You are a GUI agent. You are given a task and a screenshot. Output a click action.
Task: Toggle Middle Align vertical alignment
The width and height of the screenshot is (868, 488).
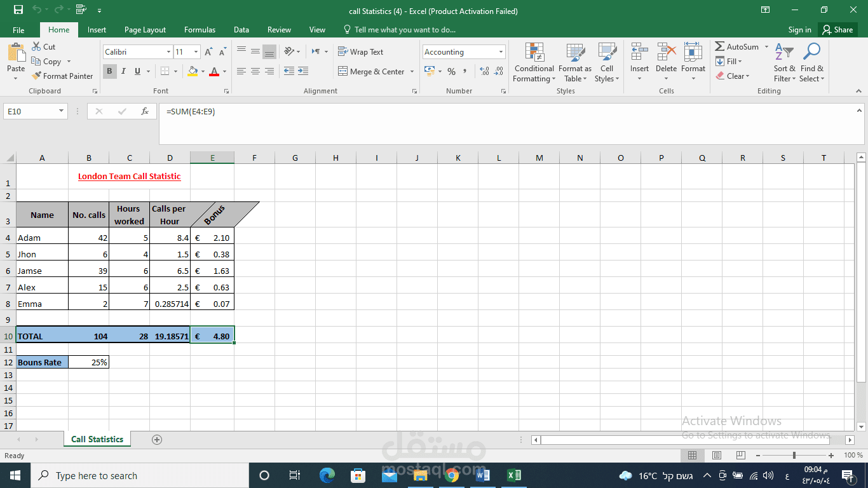pos(255,51)
